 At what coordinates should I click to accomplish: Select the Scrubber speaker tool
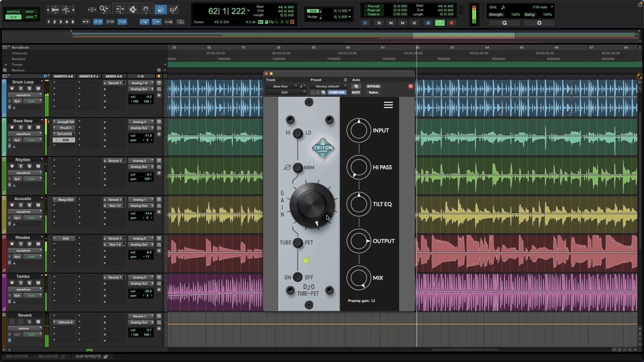160,10
